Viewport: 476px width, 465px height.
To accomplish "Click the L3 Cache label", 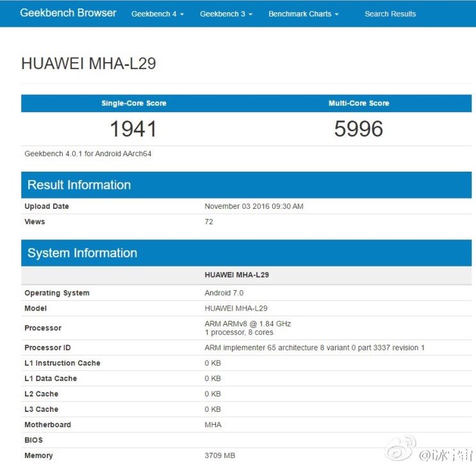I will (41, 409).
